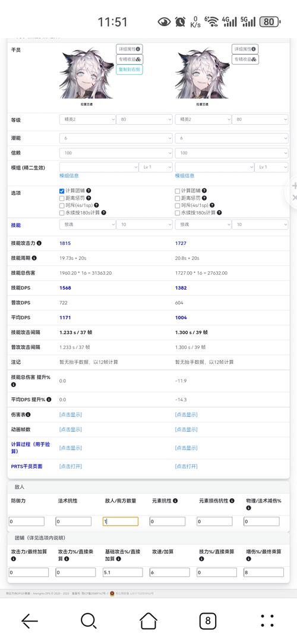This screenshot has height=644, width=297.
Task: Open left operator level 80 dropdown
Action: (x=144, y=120)
